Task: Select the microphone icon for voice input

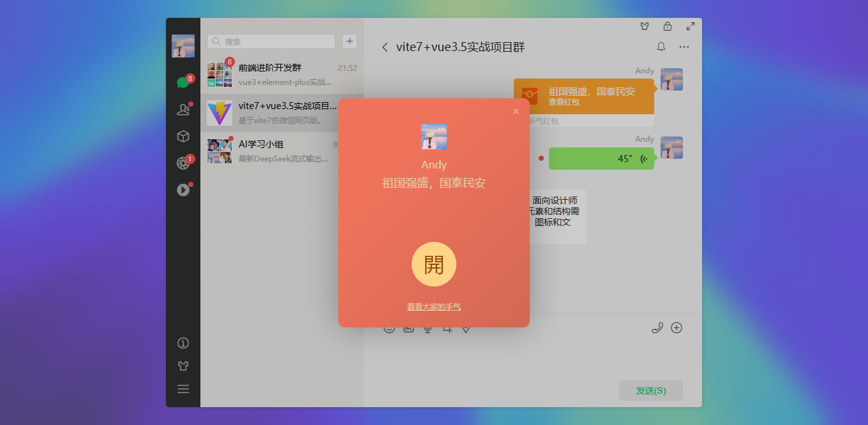Action: coord(428,327)
